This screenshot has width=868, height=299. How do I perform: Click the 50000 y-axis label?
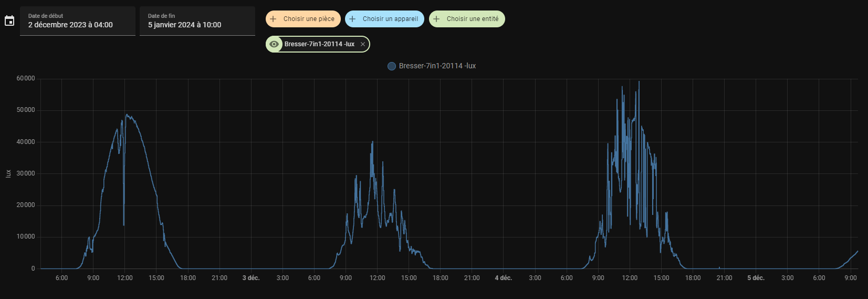(x=26, y=110)
